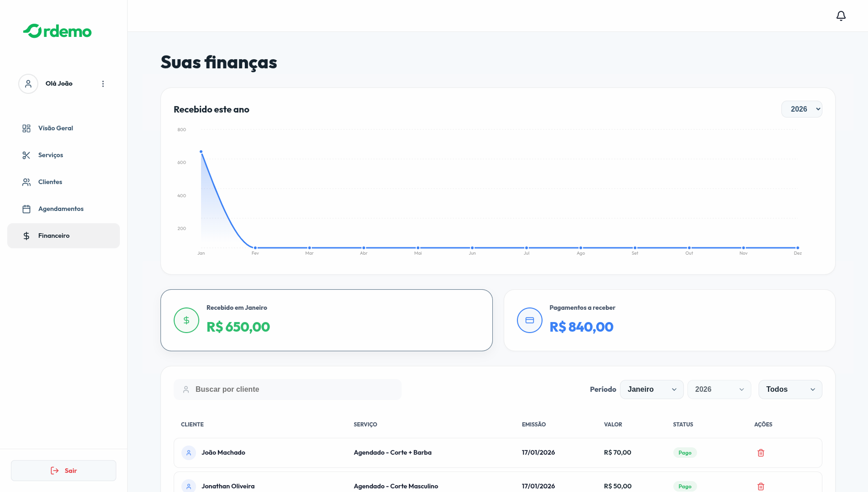The image size is (868, 492).
Task: Open Agendamentos from the sidebar
Action: click(61, 209)
